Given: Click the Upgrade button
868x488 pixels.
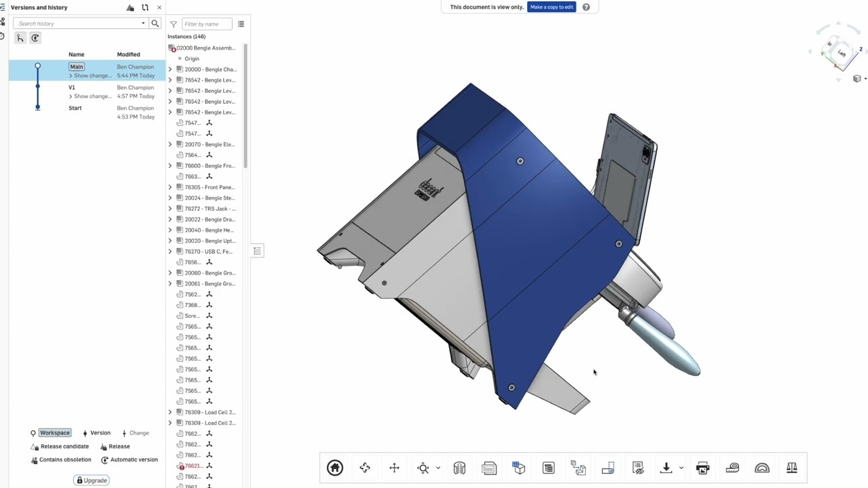Looking at the screenshot, I should [x=92, y=481].
